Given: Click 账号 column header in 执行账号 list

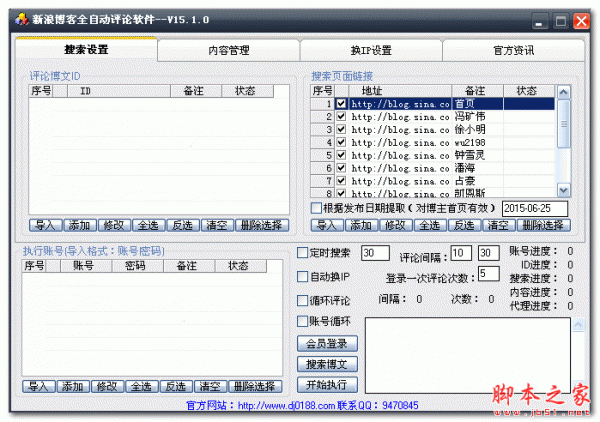Looking at the screenshot, I should [x=86, y=266].
